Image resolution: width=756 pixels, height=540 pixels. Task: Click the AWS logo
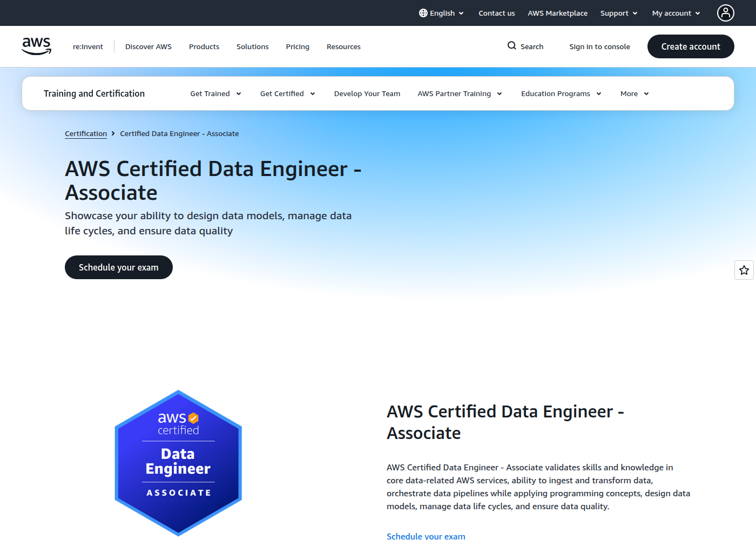click(37, 46)
